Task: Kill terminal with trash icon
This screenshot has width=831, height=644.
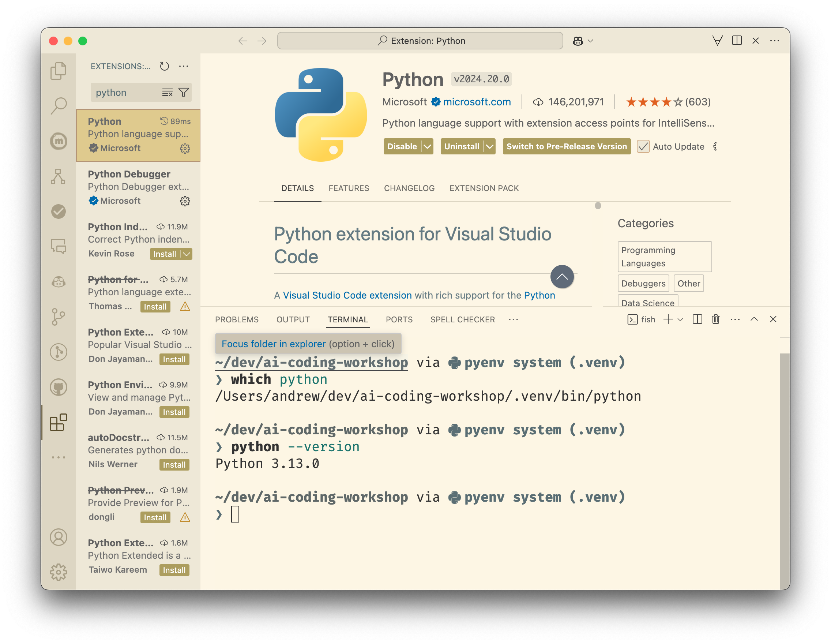Action: [x=716, y=319]
